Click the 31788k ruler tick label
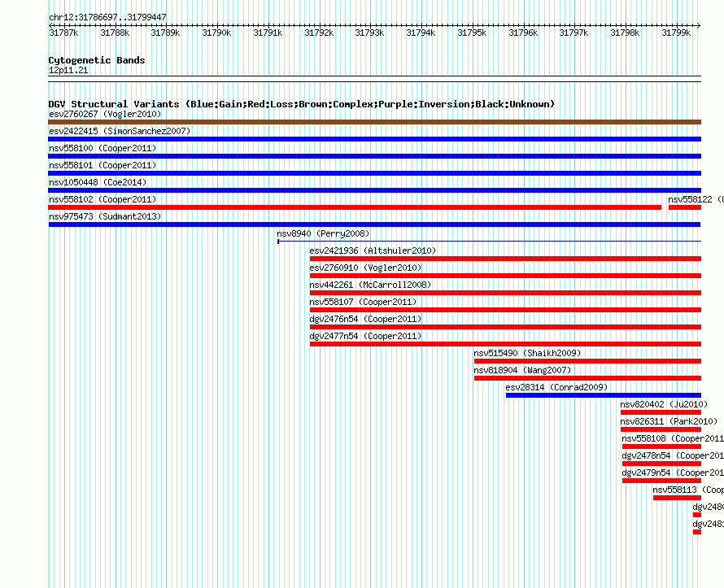Image resolution: width=724 pixels, height=588 pixels. 115,33
